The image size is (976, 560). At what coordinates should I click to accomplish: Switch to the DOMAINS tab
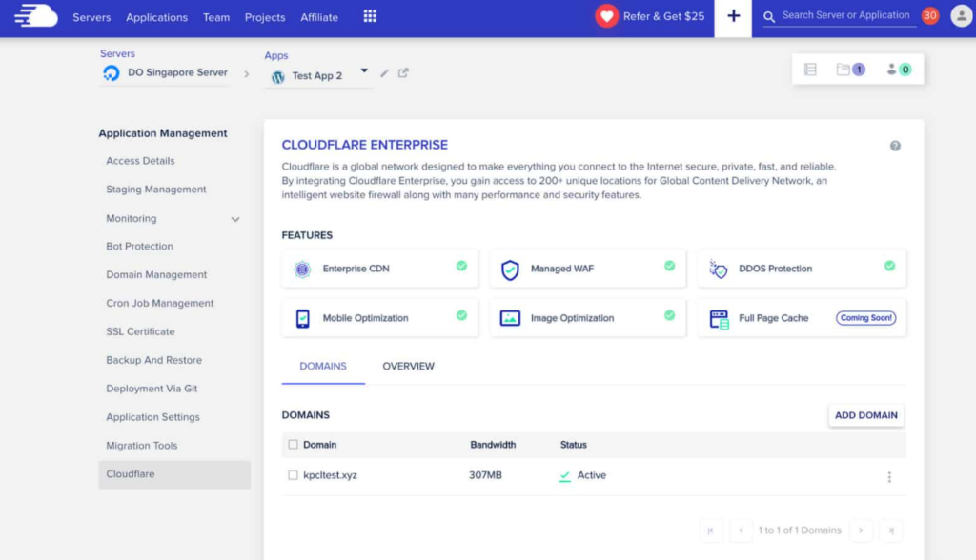pyautogui.click(x=323, y=366)
